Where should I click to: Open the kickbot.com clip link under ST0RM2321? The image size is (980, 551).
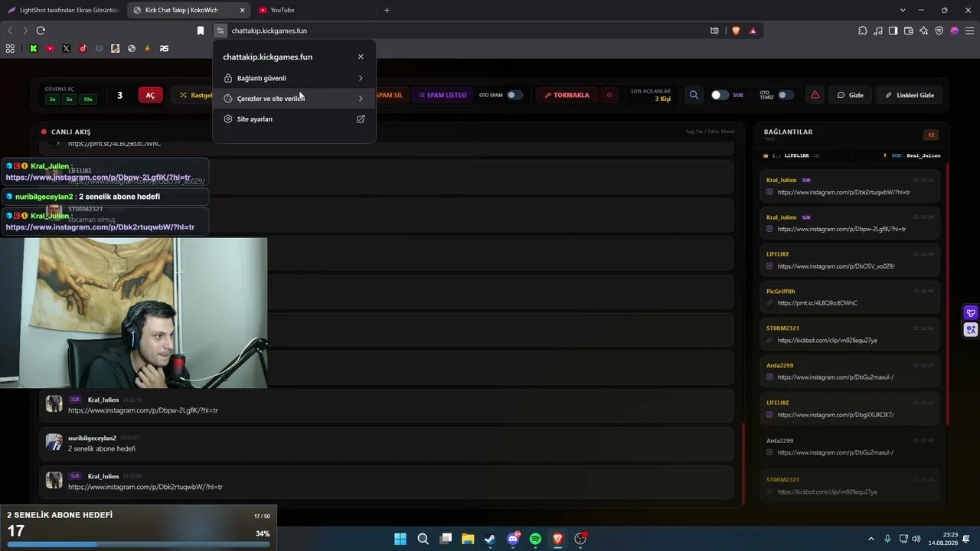point(827,341)
